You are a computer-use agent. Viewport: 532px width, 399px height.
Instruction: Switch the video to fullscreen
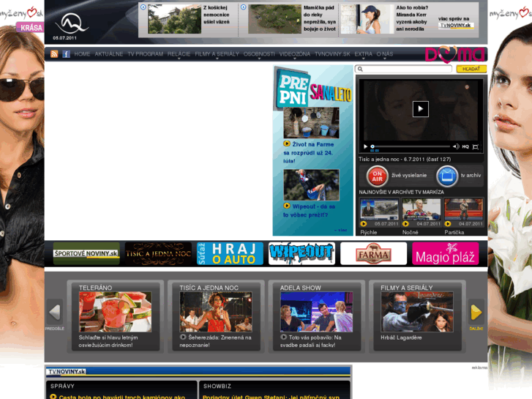coord(476,146)
